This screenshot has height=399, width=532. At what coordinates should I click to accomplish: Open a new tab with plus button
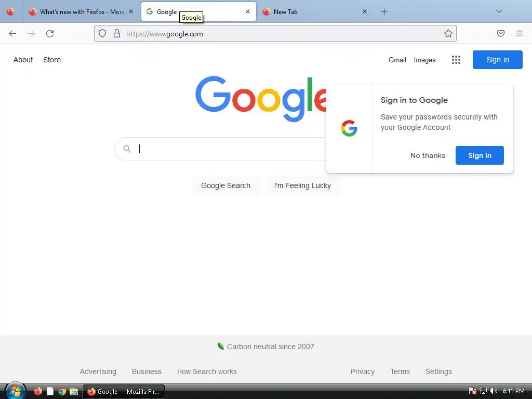point(384,12)
